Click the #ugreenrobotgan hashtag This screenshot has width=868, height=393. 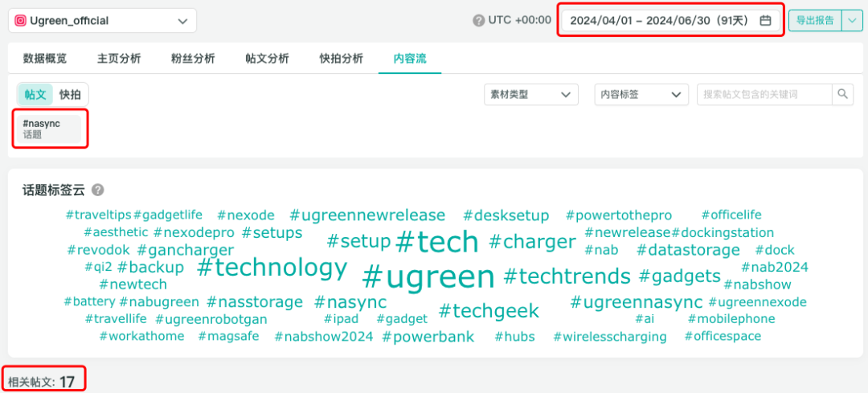(x=211, y=319)
